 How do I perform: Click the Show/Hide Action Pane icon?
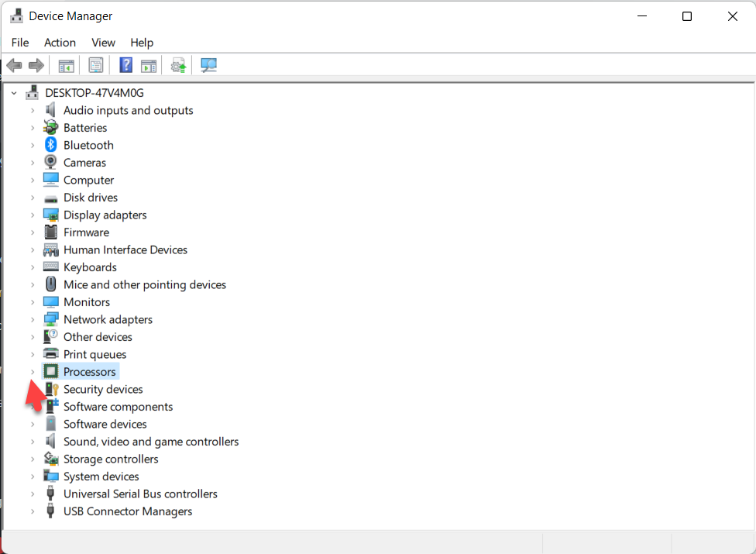click(149, 66)
